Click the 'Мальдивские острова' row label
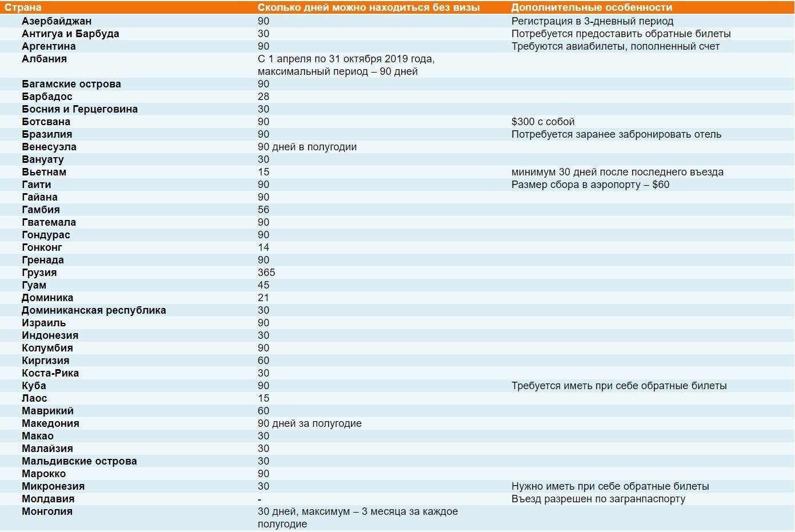Viewport: 795px width, 532px height. coord(79,461)
